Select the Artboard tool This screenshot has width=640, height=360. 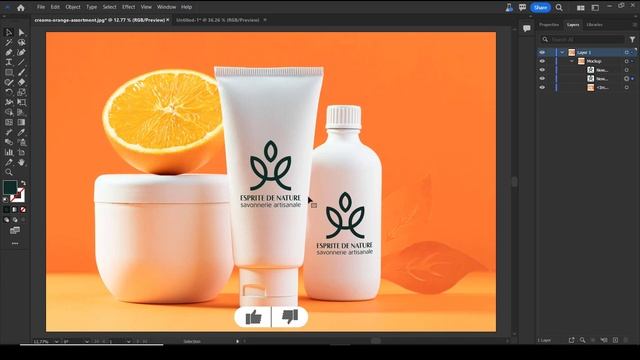click(x=21, y=152)
